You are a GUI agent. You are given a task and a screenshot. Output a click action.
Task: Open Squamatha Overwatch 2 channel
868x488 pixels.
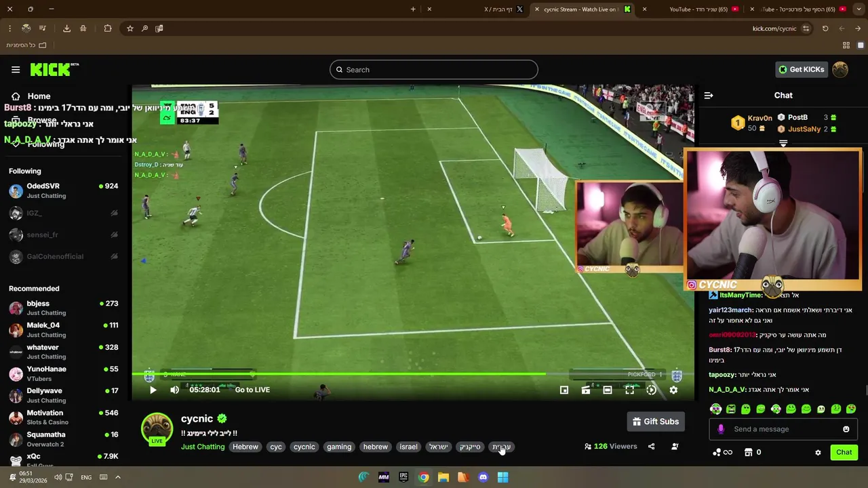tap(64, 439)
